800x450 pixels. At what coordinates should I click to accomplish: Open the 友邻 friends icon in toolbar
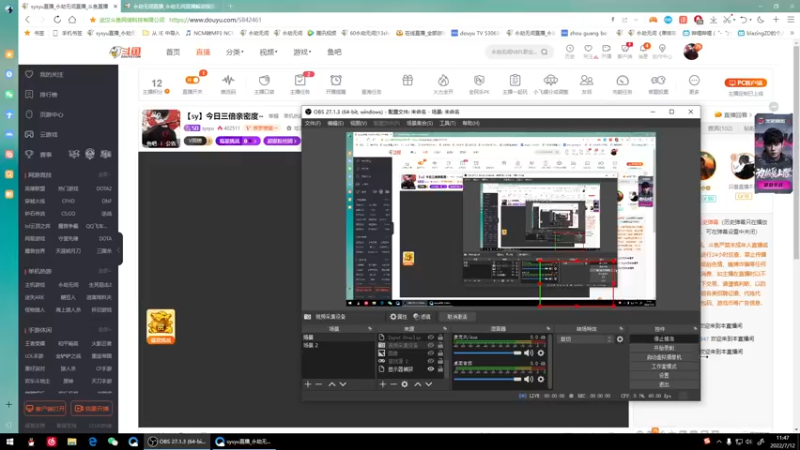[587, 80]
